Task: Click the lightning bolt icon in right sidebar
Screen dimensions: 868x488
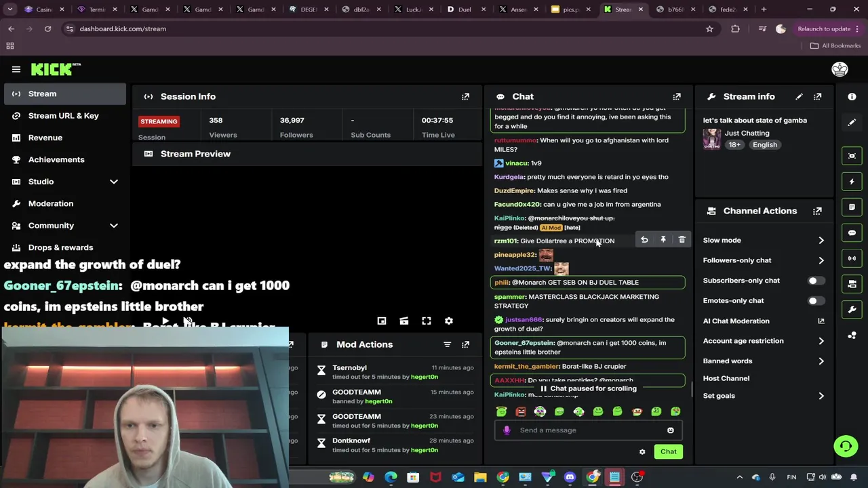Action: tap(852, 182)
